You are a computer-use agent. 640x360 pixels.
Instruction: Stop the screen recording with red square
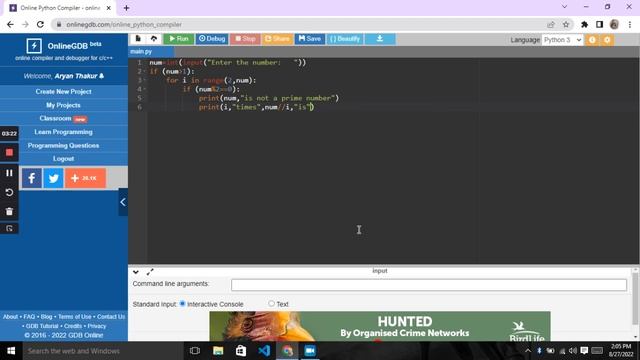tap(9, 152)
